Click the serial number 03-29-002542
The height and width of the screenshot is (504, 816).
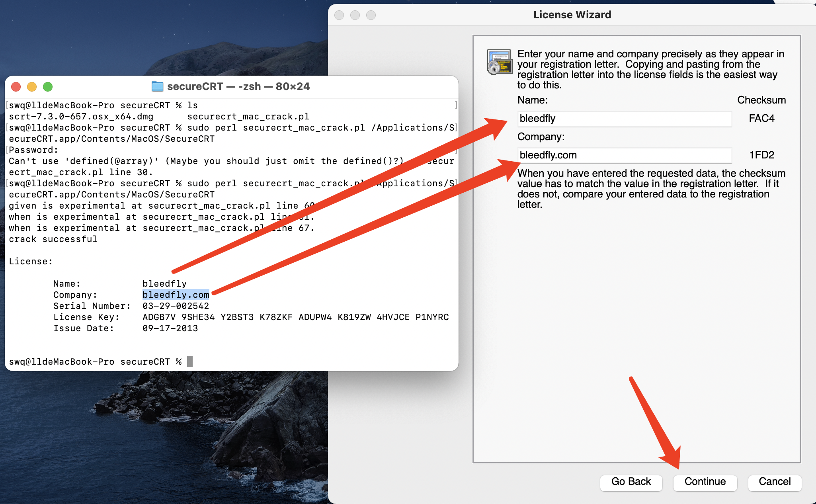(x=176, y=306)
